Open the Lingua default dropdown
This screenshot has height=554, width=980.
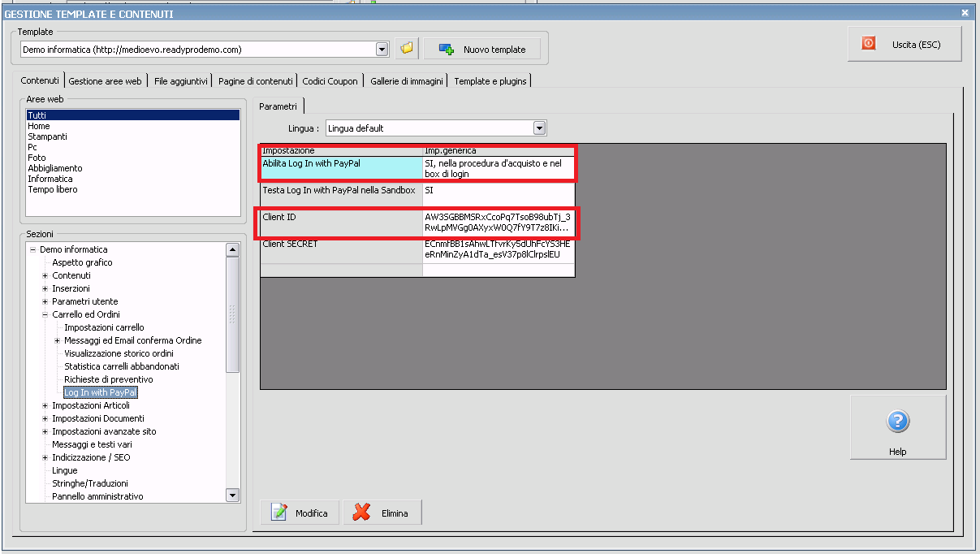pyautogui.click(x=539, y=128)
